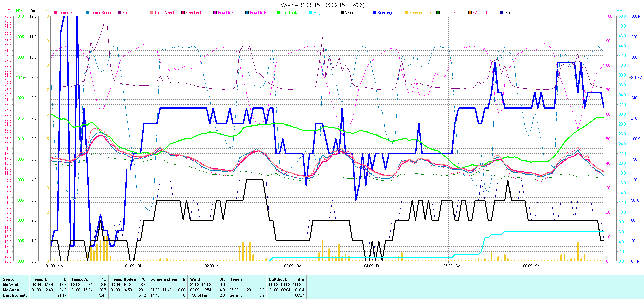Click the yellow Sonnenschein legend swatch
The width and height of the screenshot is (644, 299).
point(406,13)
